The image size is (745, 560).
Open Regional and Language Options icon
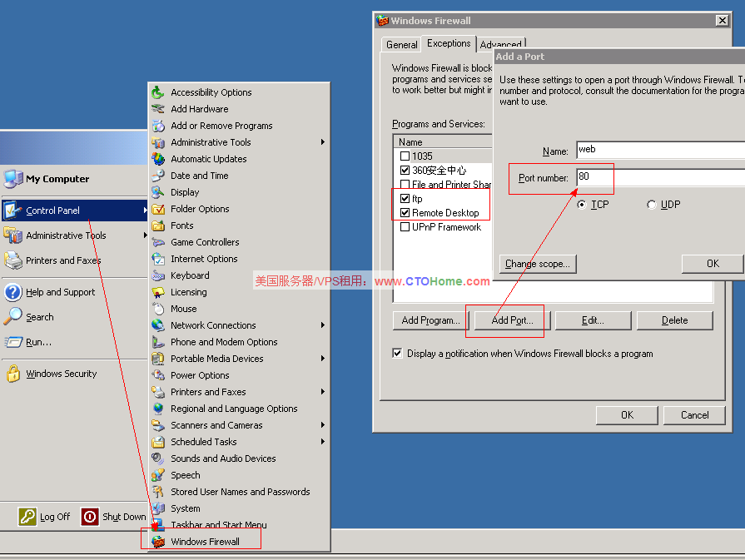[158, 408]
